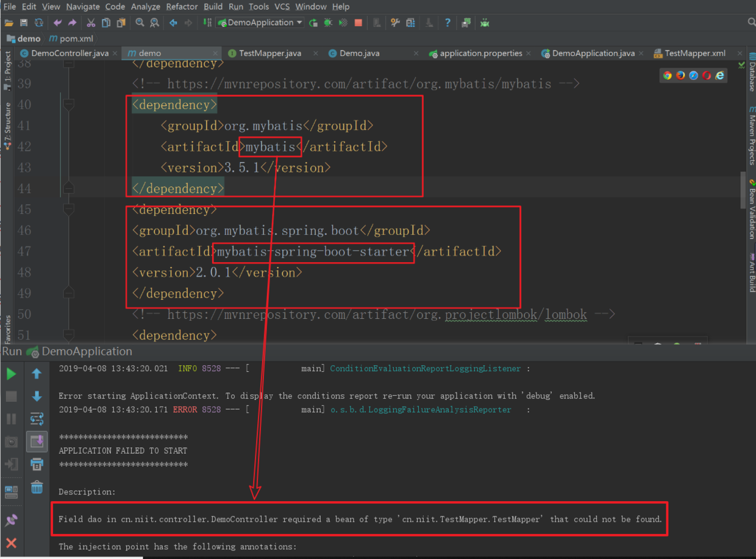Open in Internet Explorer browser icon

point(720,76)
